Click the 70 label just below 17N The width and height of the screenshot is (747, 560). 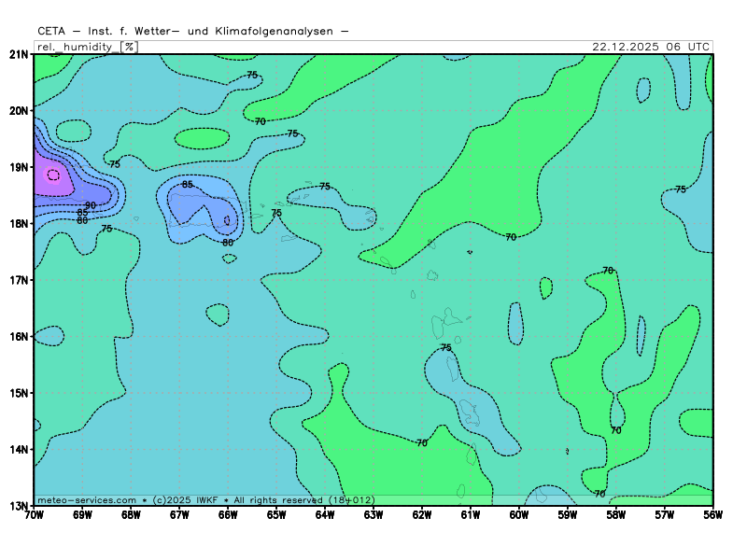click(608, 271)
